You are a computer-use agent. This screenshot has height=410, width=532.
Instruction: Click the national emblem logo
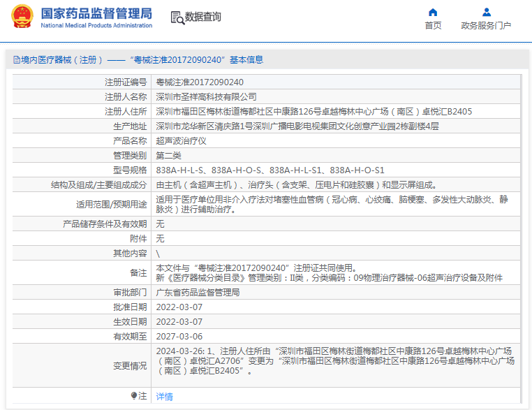click(22, 16)
